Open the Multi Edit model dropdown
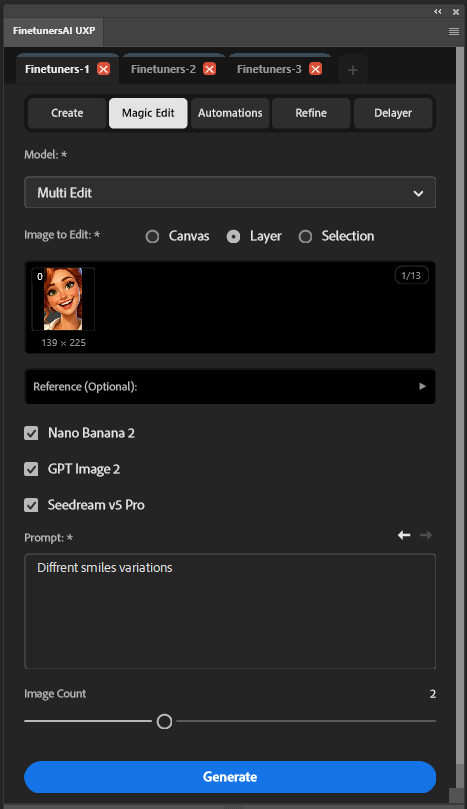 coord(230,192)
